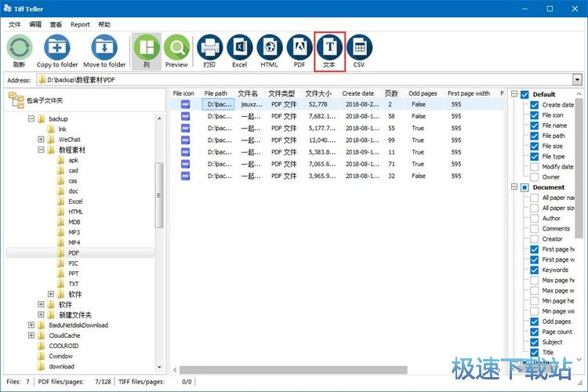Export to text (文本) file
This screenshot has width=588, height=392.
click(329, 49)
